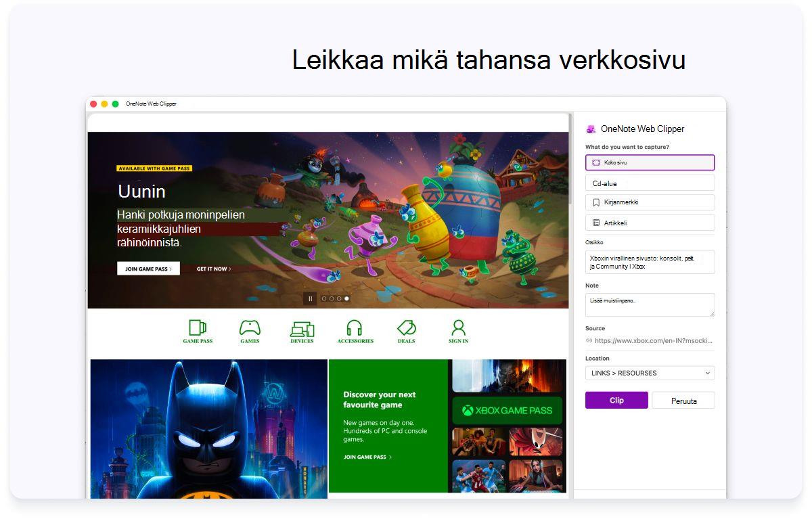Click the red macOS close button

pos(93,104)
